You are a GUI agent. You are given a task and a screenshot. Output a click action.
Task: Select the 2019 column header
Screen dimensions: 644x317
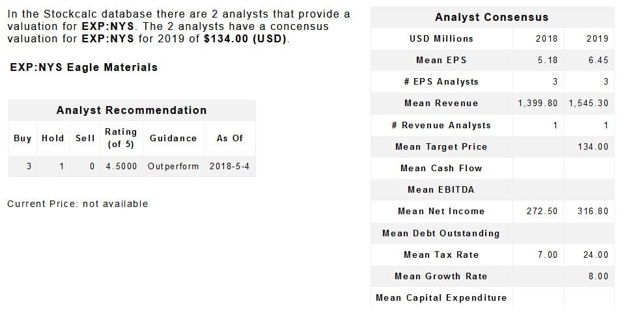tap(597, 39)
